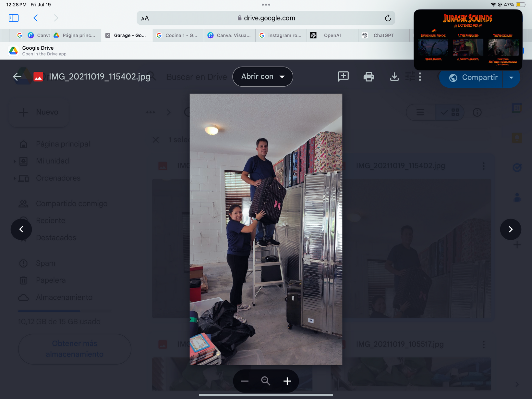Print the image using printer icon
This screenshot has height=399, width=532.
click(369, 77)
